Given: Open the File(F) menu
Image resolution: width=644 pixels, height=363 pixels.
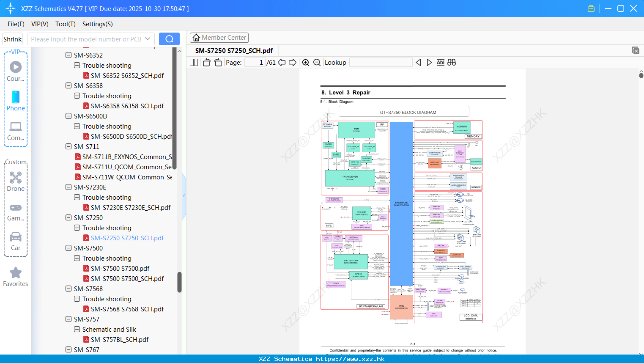Looking at the screenshot, I should 16,24.
